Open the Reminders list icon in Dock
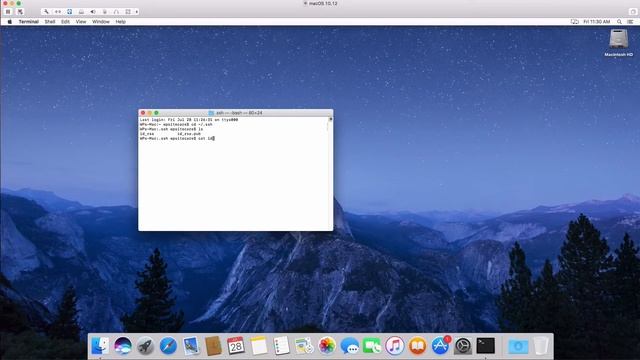640x360 pixels. [x=281, y=346]
